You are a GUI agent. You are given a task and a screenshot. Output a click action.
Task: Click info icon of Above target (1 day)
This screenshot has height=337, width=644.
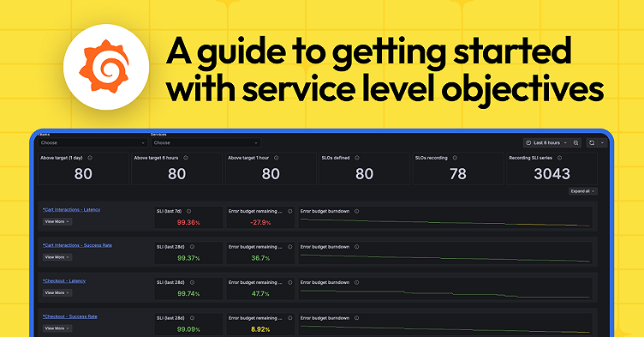pyautogui.click(x=90, y=158)
